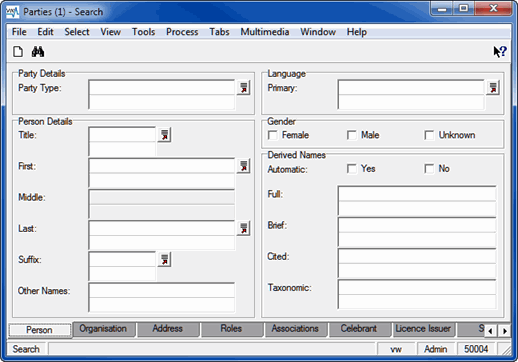This screenshot has width=518, height=362.
Task: Open the Tools menu
Action: point(144,32)
